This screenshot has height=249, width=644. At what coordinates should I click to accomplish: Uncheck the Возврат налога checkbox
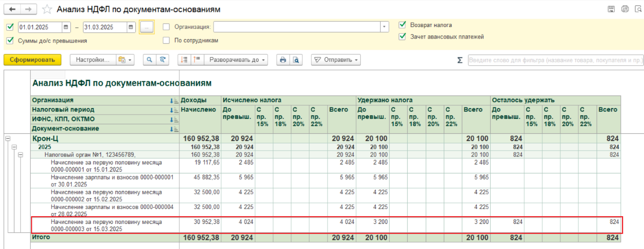(x=402, y=25)
